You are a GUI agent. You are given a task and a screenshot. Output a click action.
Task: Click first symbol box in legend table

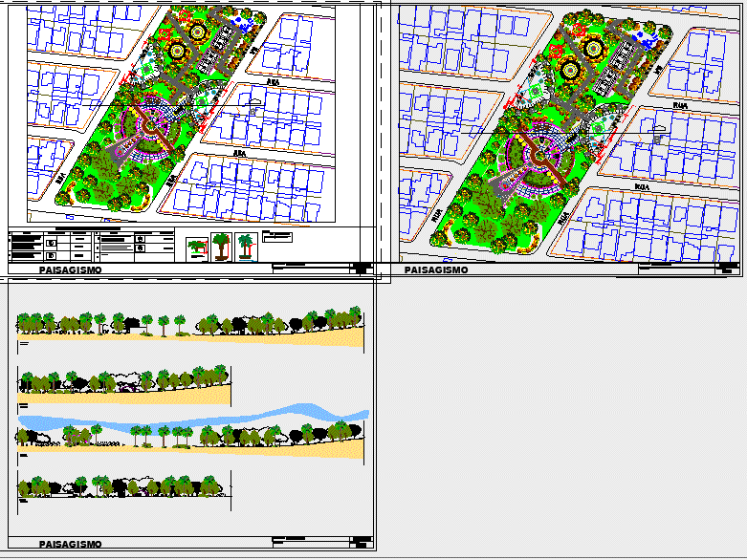(x=52, y=243)
